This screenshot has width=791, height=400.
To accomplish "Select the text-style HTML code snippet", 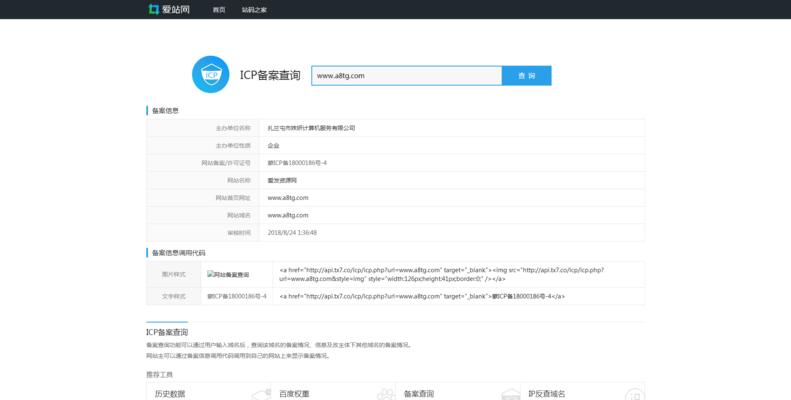I will click(422, 297).
